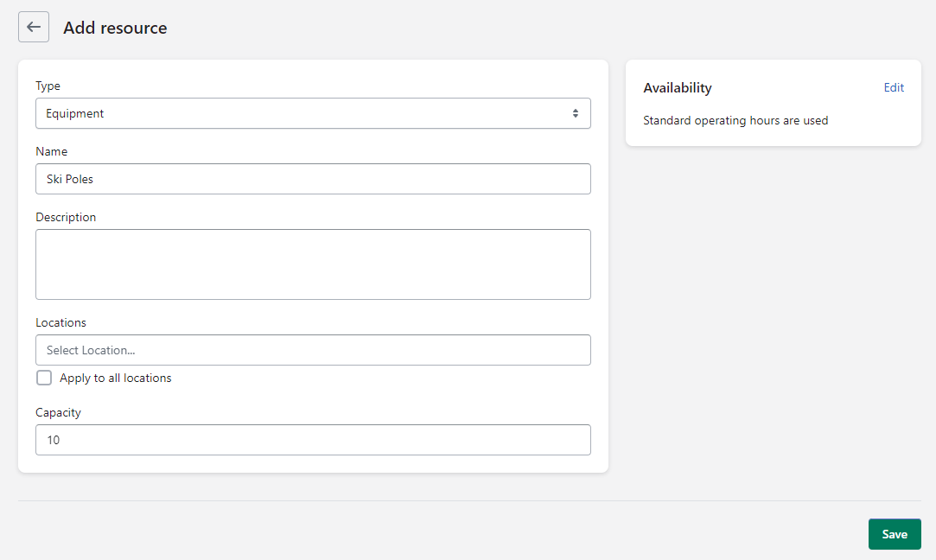Image resolution: width=936 pixels, height=560 pixels.
Task: Click the Capacity field label
Action: click(58, 412)
